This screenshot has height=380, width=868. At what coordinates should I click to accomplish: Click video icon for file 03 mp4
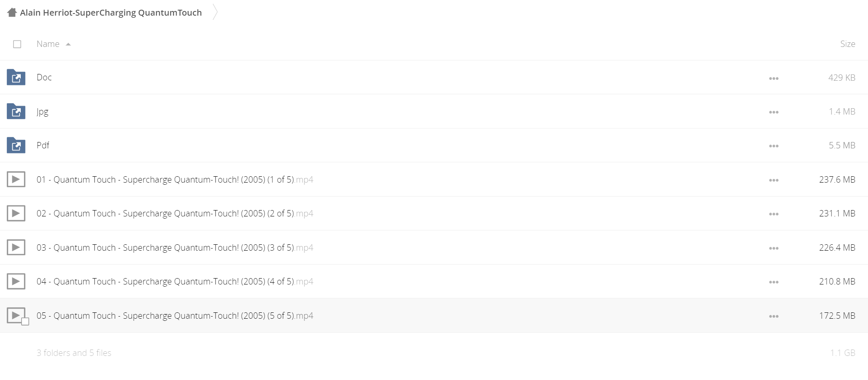(x=16, y=247)
